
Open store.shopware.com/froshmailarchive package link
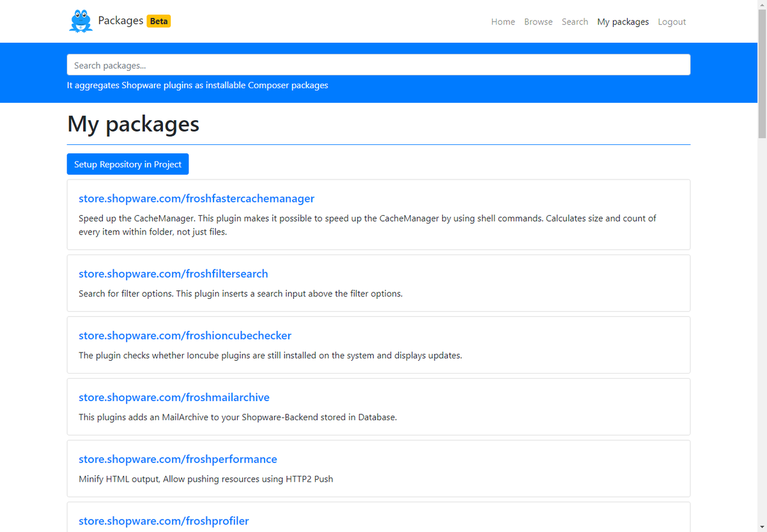(174, 397)
